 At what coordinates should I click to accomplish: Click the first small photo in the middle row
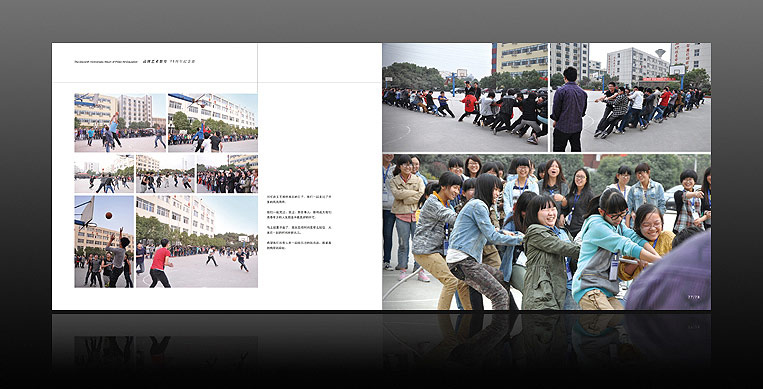tap(104, 174)
